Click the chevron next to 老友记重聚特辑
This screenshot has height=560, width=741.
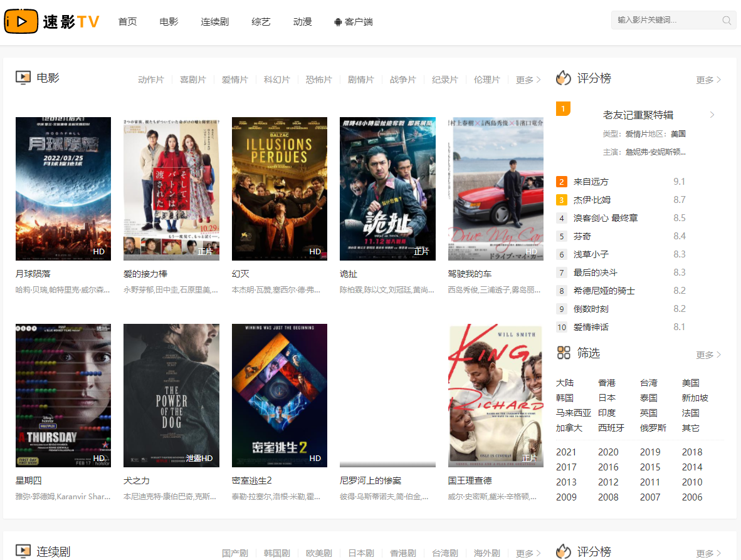point(712,115)
